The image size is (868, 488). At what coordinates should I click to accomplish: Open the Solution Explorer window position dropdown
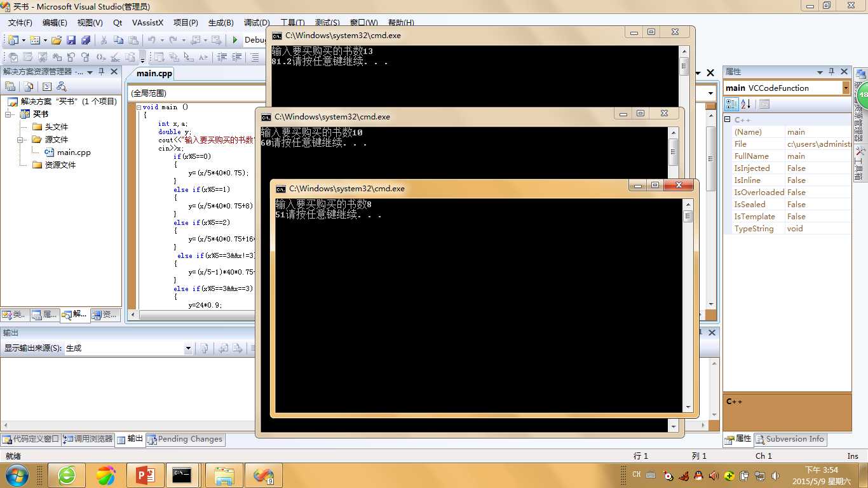click(90, 72)
